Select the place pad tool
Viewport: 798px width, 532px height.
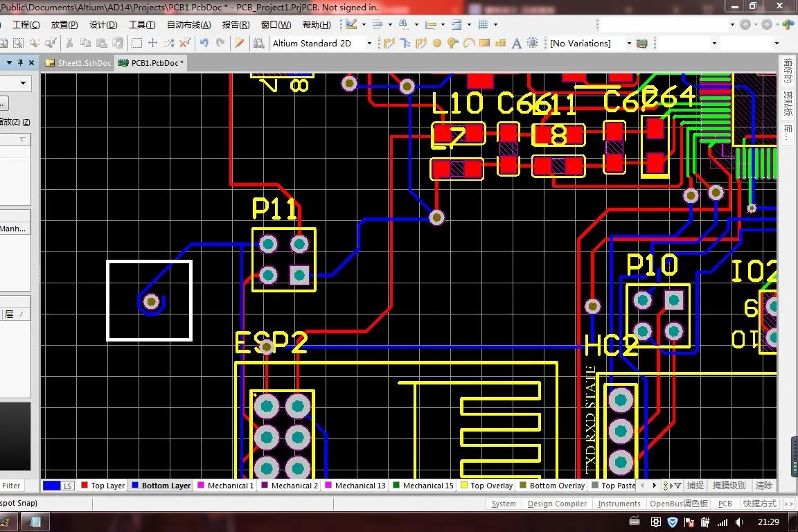[x=436, y=43]
